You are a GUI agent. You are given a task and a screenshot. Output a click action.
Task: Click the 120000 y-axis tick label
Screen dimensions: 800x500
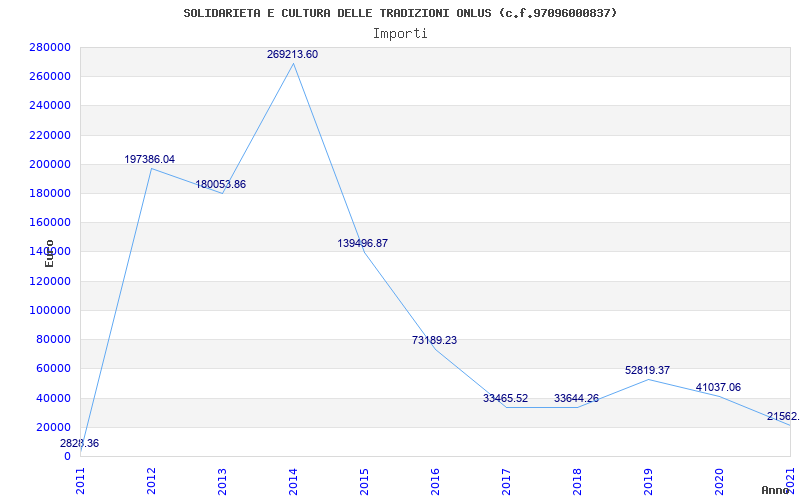[50, 281]
